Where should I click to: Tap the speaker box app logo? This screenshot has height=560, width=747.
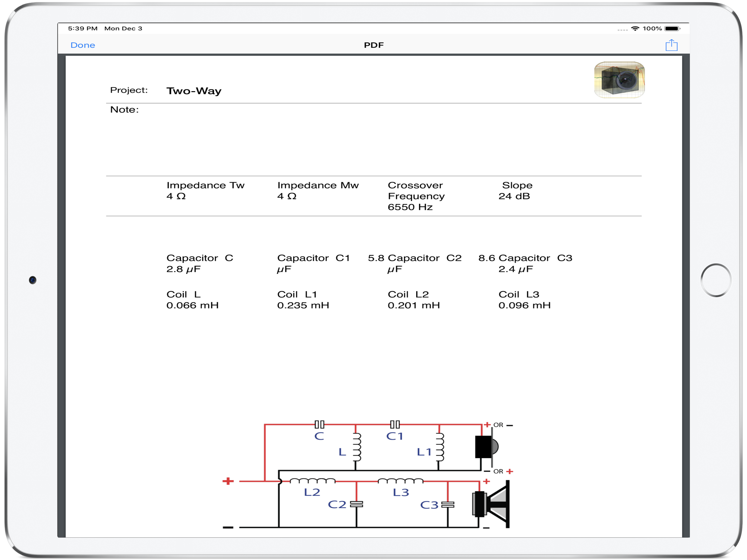pos(619,80)
